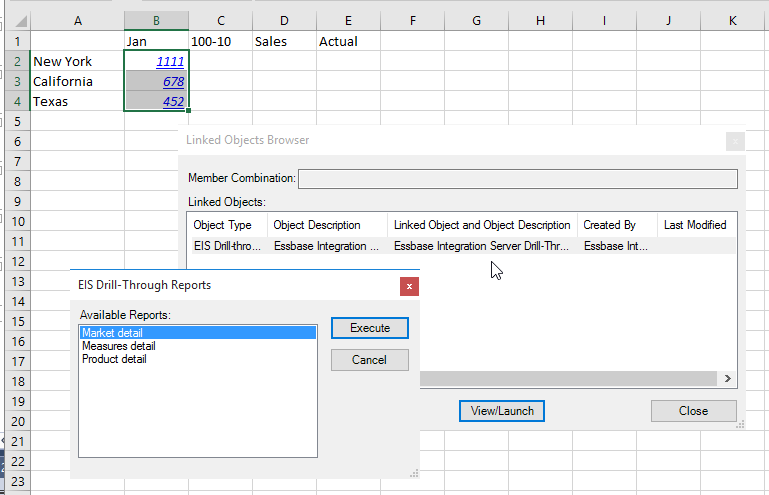Select row 20 header

[18, 421]
